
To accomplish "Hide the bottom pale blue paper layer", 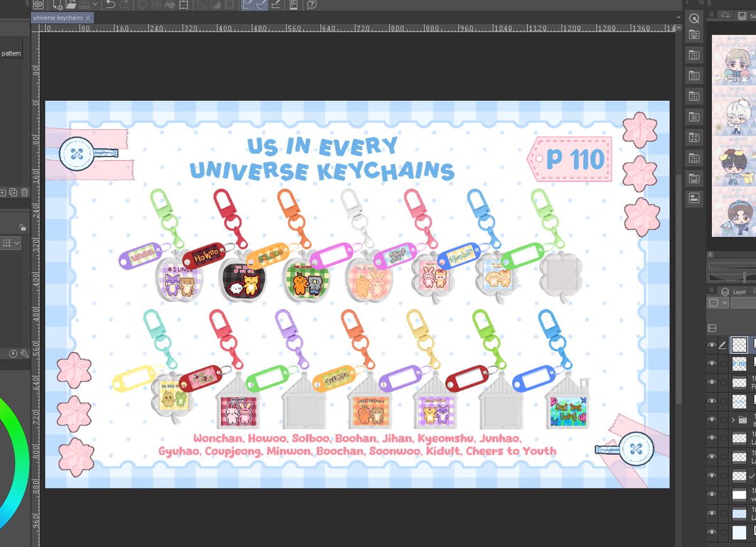I will click(712, 532).
